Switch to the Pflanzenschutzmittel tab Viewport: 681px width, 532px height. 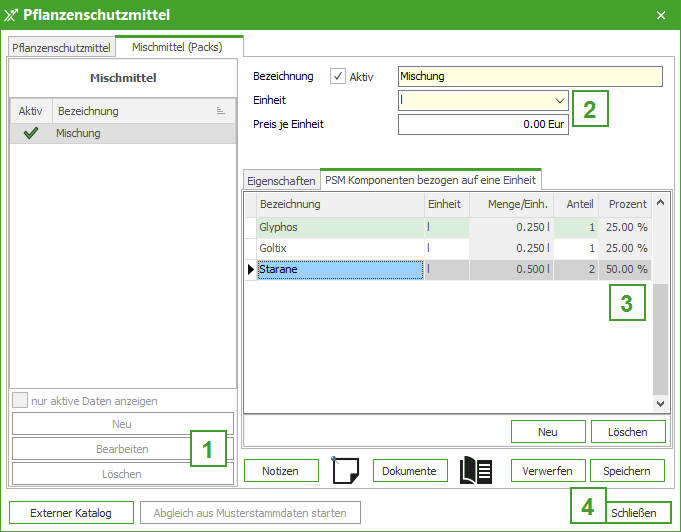coord(61,47)
